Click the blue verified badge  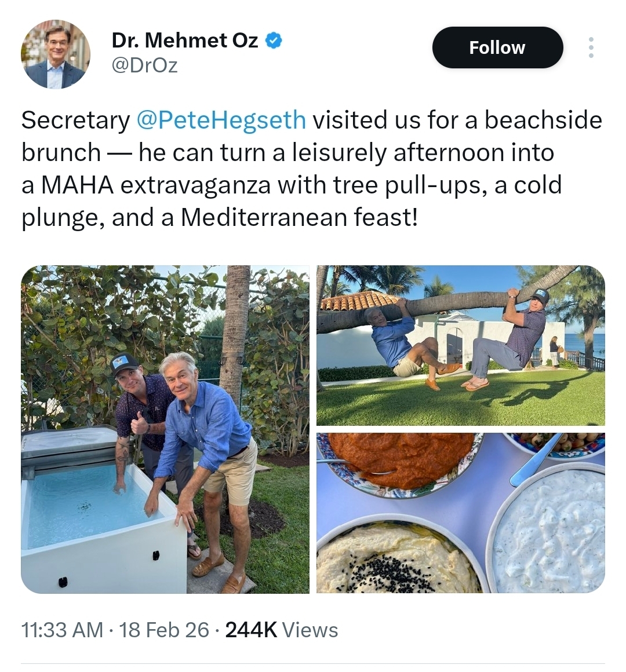tap(274, 40)
